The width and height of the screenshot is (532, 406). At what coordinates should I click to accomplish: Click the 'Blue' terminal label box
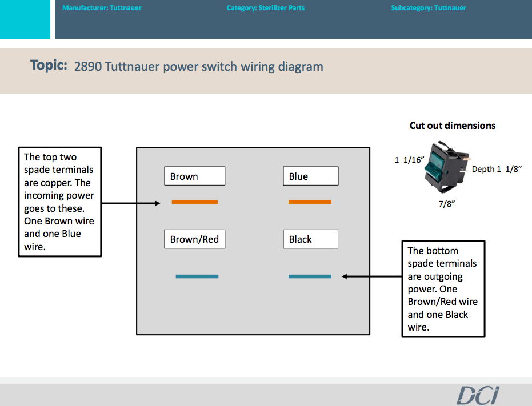[311, 176]
